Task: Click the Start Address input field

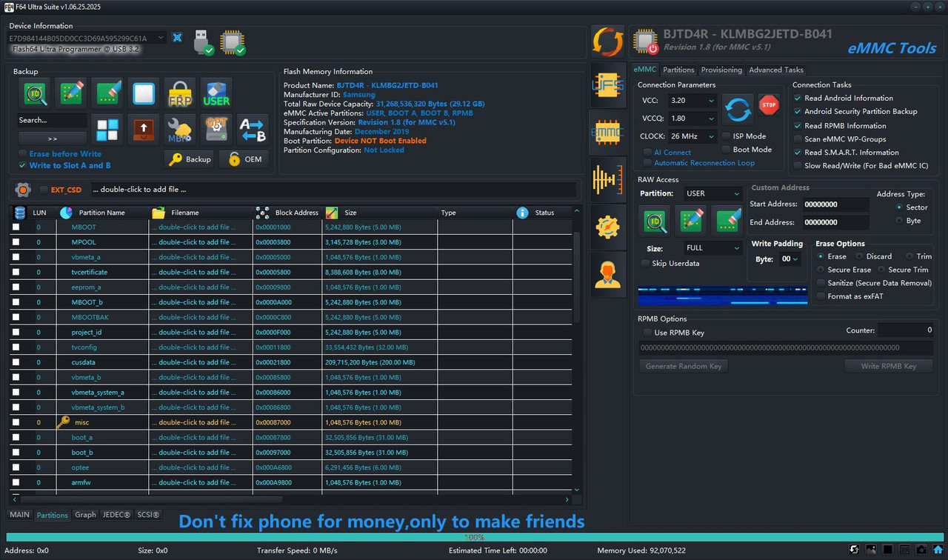Action: pos(835,204)
